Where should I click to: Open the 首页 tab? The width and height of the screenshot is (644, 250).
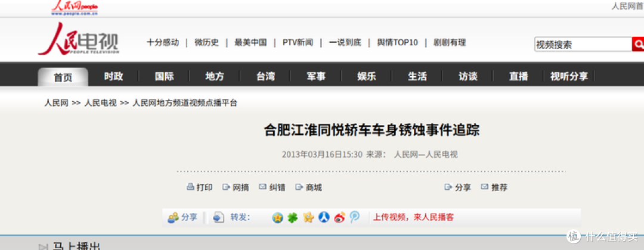(63, 77)
